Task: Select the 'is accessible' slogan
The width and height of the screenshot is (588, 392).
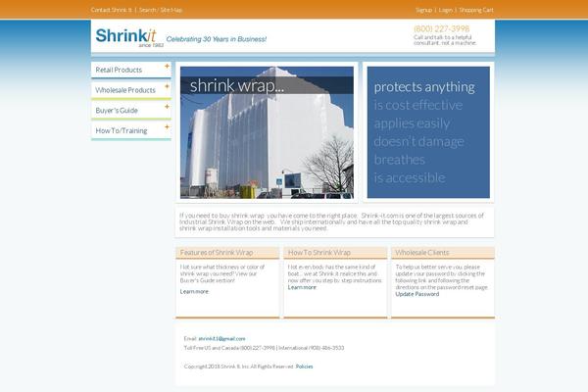Action: point(410,177)
